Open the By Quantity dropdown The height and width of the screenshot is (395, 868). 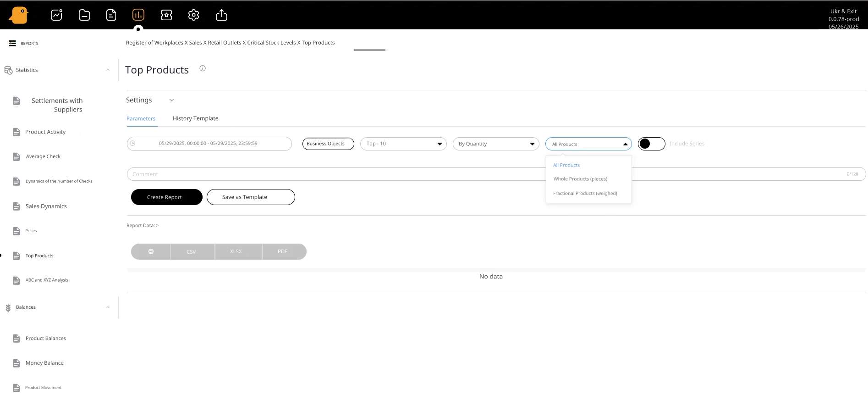(496, 144)
